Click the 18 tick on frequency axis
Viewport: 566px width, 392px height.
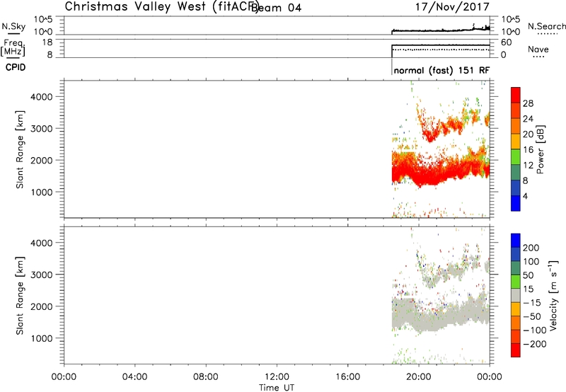(48, 42)
